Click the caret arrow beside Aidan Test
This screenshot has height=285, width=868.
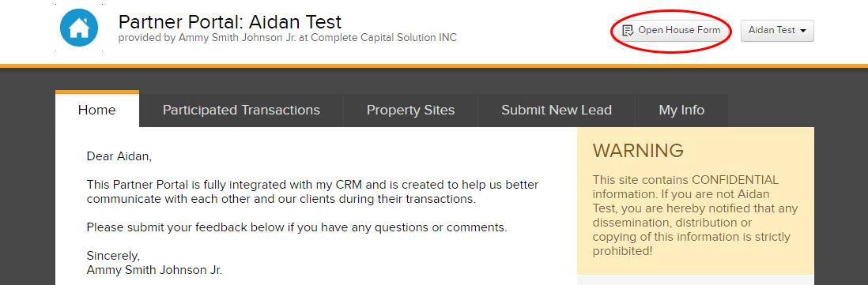click(803, 31)
